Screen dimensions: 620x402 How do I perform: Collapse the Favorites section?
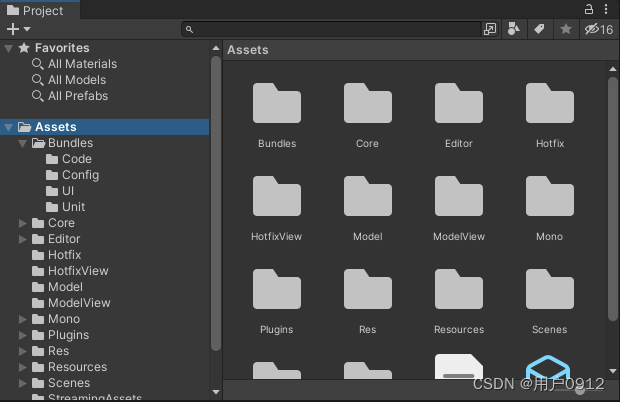point(8,49)
